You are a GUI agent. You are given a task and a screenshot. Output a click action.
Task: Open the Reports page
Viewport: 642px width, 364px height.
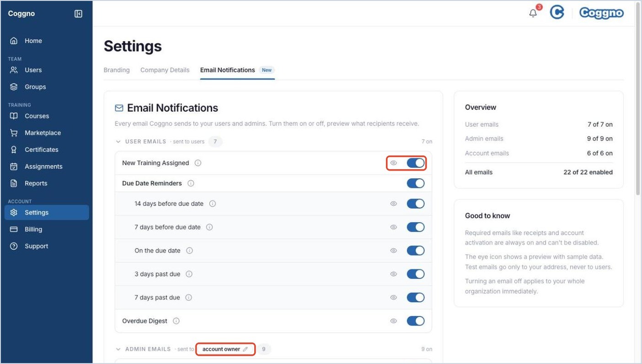[x=47, y=183]
